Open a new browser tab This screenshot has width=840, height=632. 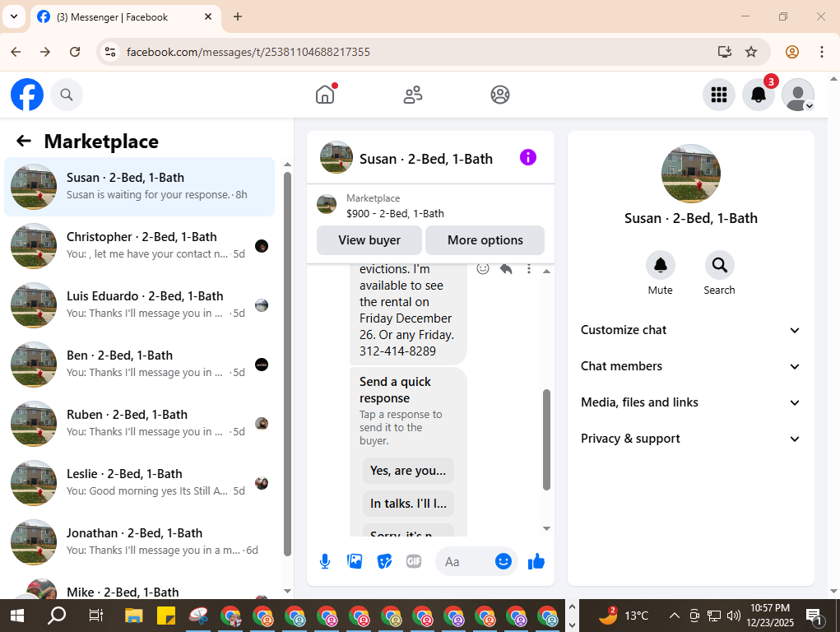[x=237, y=16]
